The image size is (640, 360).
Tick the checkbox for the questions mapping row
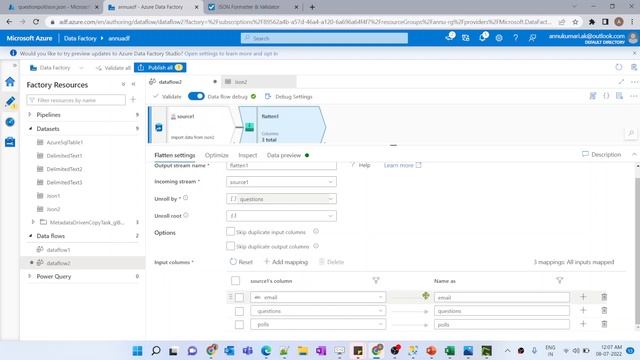[239, 311]
